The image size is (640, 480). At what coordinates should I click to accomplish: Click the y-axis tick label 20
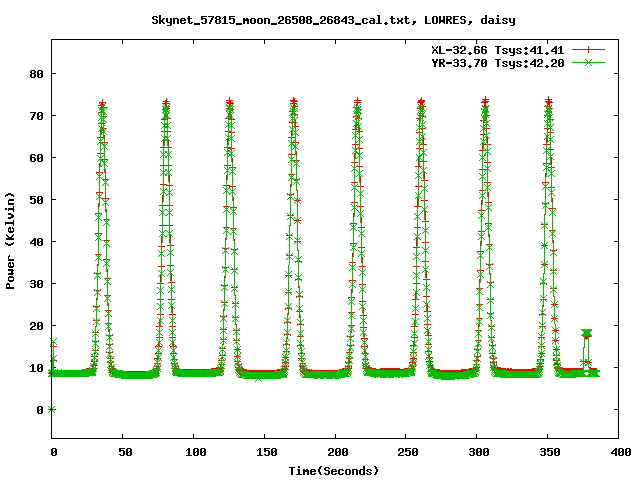coord(36,326)
